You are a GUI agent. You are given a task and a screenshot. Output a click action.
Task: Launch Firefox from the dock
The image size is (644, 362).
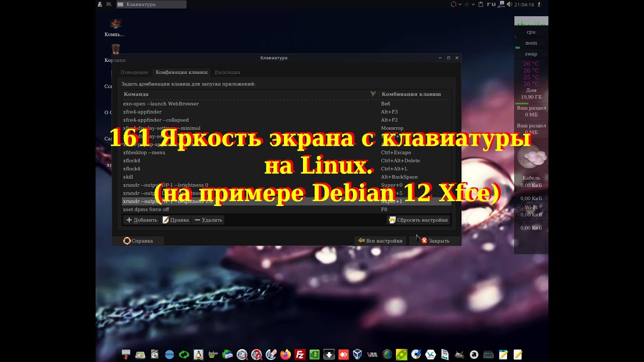pyautogui.click(x=286, y=354)
